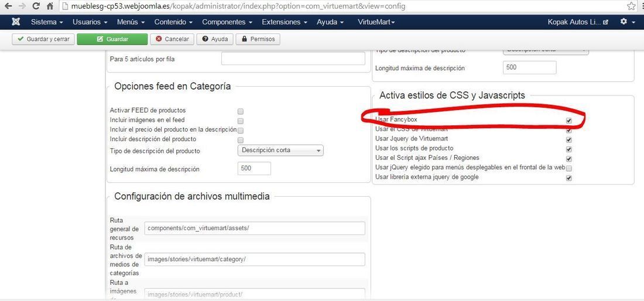Click Para 5 artículos por fila field

click(293, 59)
